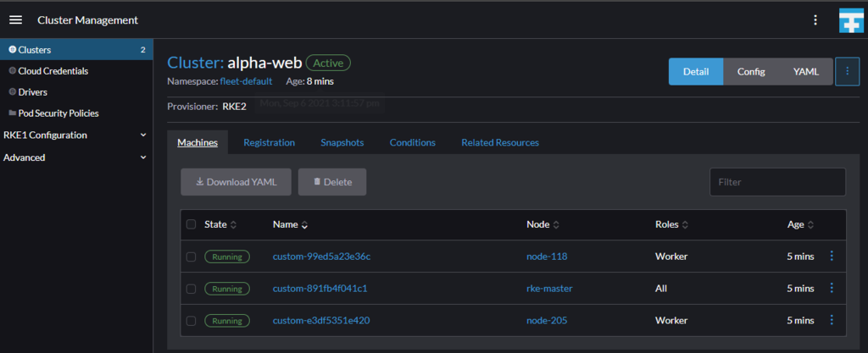
Task: Sort table by Age column
Action: [x=800, y=225]
